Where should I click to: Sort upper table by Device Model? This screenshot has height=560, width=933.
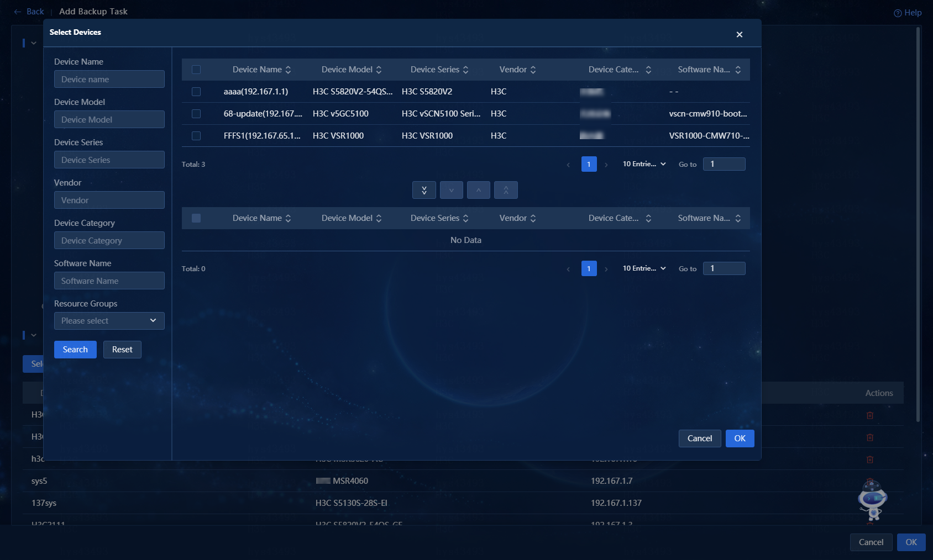(379, 70)
